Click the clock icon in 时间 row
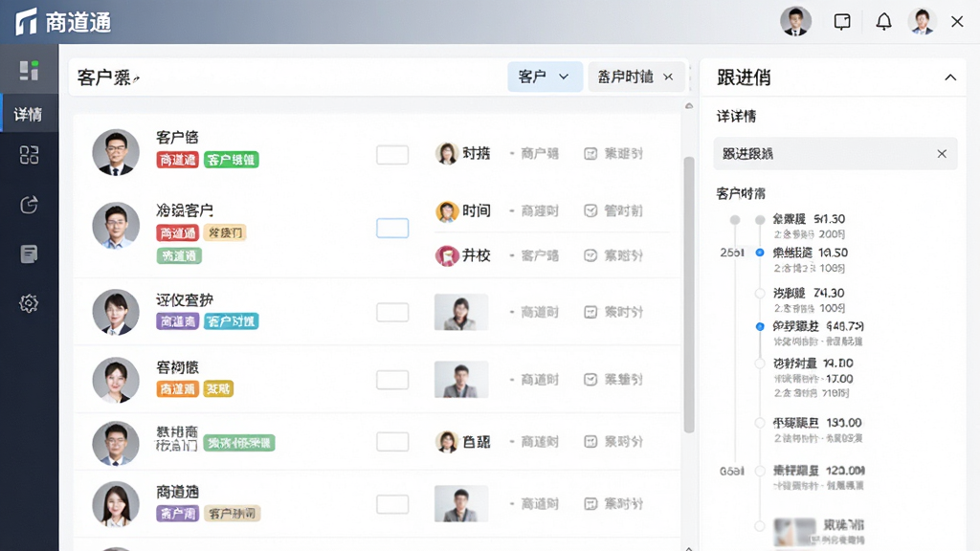This screenshot has height=551, width=980. click(x=590, y=210)
